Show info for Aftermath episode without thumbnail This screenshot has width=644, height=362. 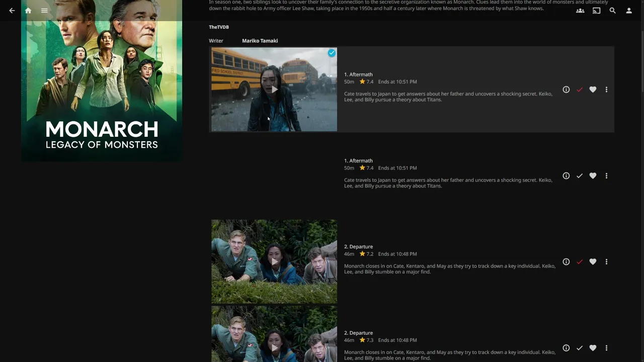tap(566, 176)
